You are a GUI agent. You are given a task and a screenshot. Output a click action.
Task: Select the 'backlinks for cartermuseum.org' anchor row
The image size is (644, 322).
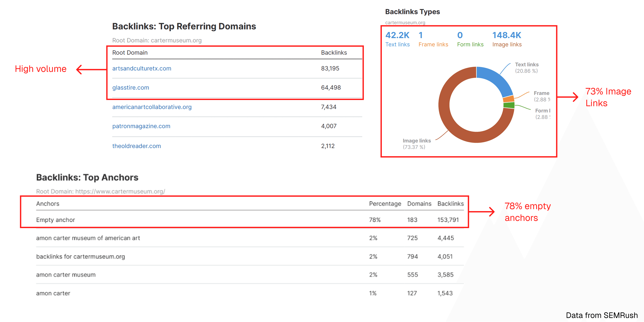(x=80, y=257)
